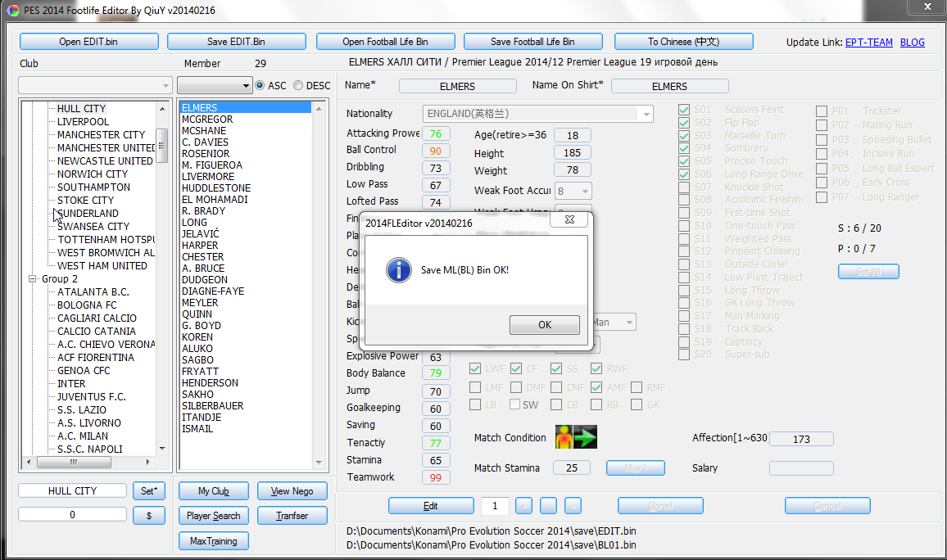Image resolution: width=947 pixels, height=560 pixels.
Task: Click the Teamwork value 99
Action: [x=436, y=478]
